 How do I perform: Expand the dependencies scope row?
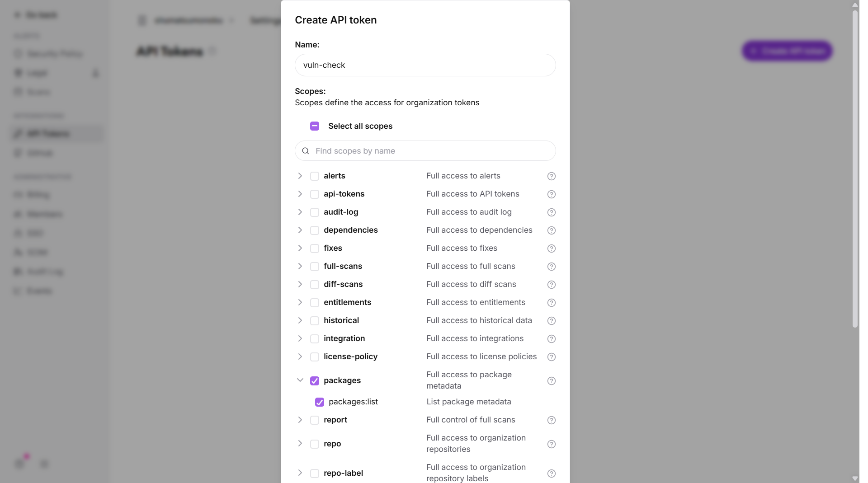[x=300, y=230]
